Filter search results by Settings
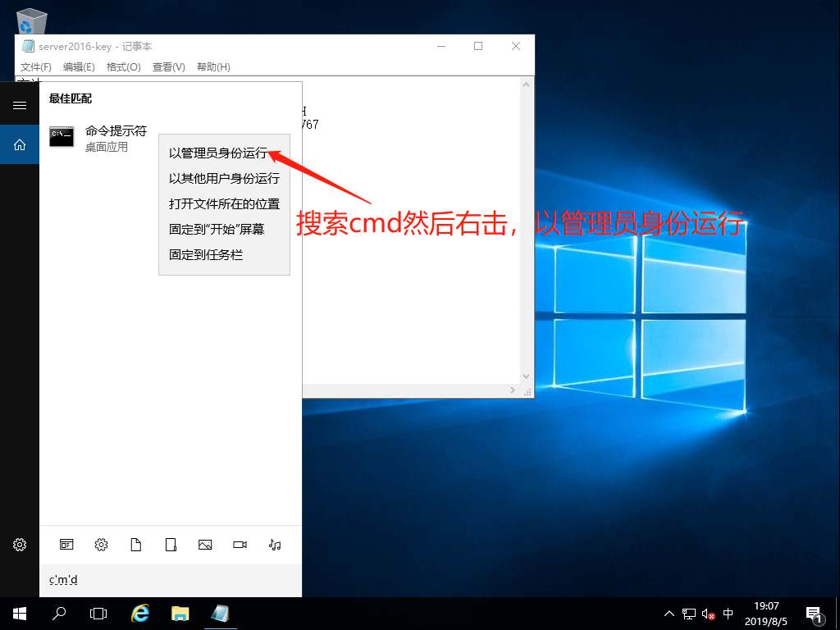This screenshot has width=840, height=630. pos(101,545)
